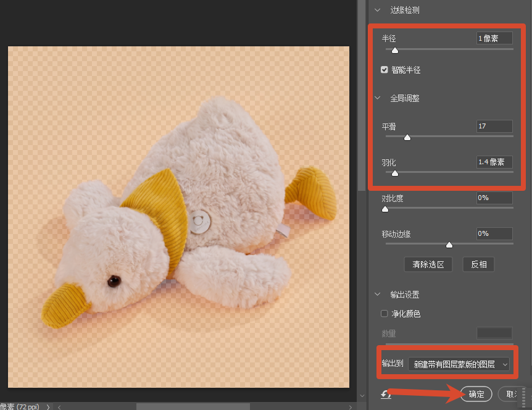
Task: Collapse the 输出设置 section
Action: click(x=377, y=295)
